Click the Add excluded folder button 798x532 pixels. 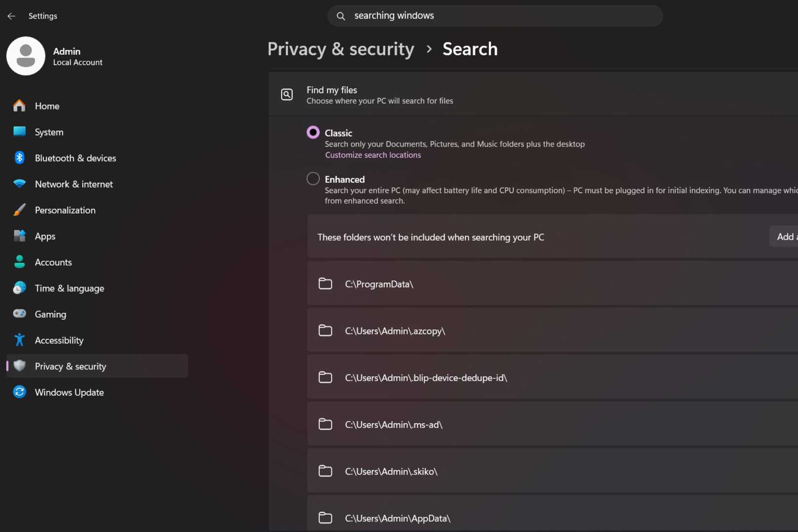pyautogui.click(x=784, y=236)
